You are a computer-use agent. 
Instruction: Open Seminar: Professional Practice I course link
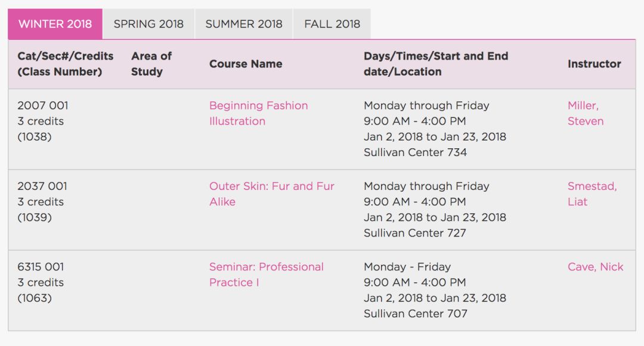point(266,275)
